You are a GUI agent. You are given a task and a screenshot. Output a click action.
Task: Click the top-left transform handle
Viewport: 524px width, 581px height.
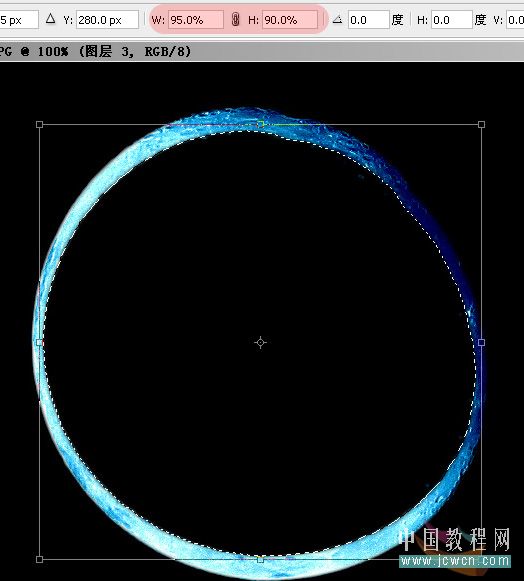click(40, 124)
